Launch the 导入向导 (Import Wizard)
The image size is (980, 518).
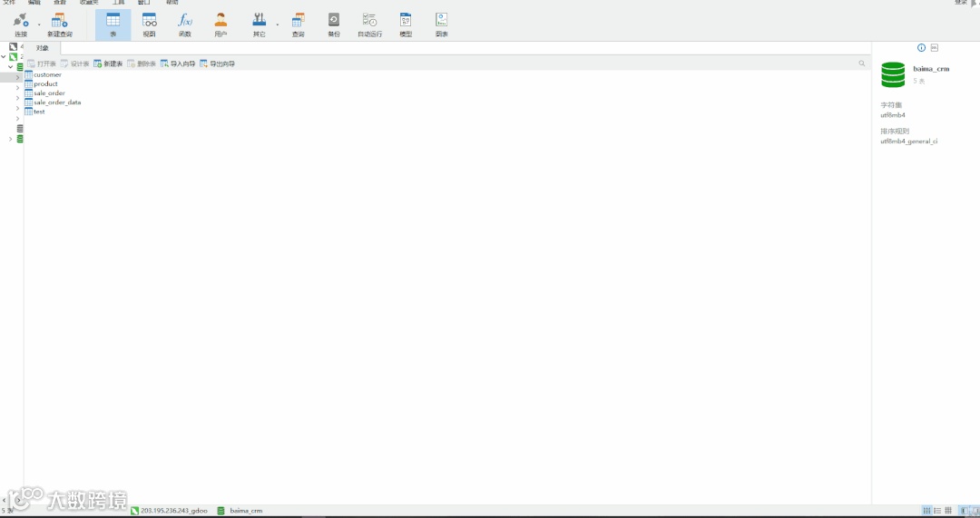pos(178,64)
